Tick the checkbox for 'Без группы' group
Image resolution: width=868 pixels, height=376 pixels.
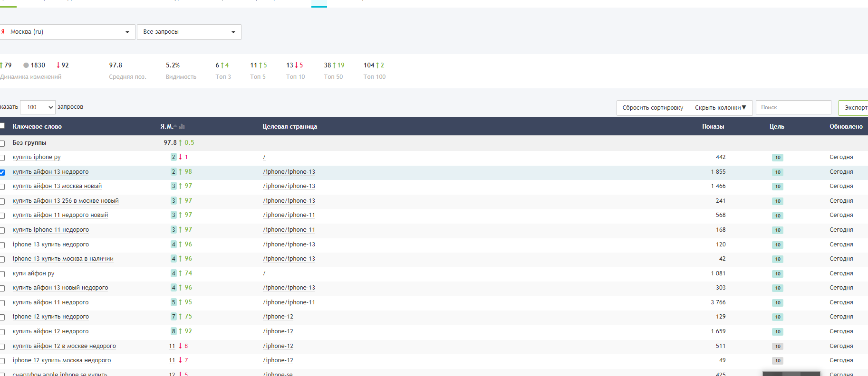pos(2,143)
